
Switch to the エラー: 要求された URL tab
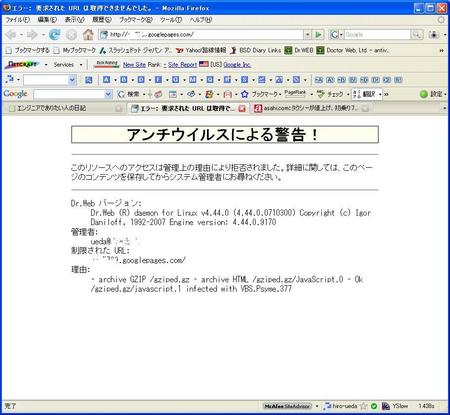[x=188, y=108]
